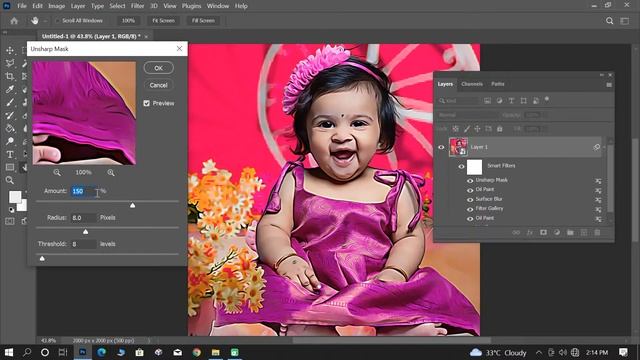
Task: Open the layer filter Kind dropdown
Action: coord(459,100)
